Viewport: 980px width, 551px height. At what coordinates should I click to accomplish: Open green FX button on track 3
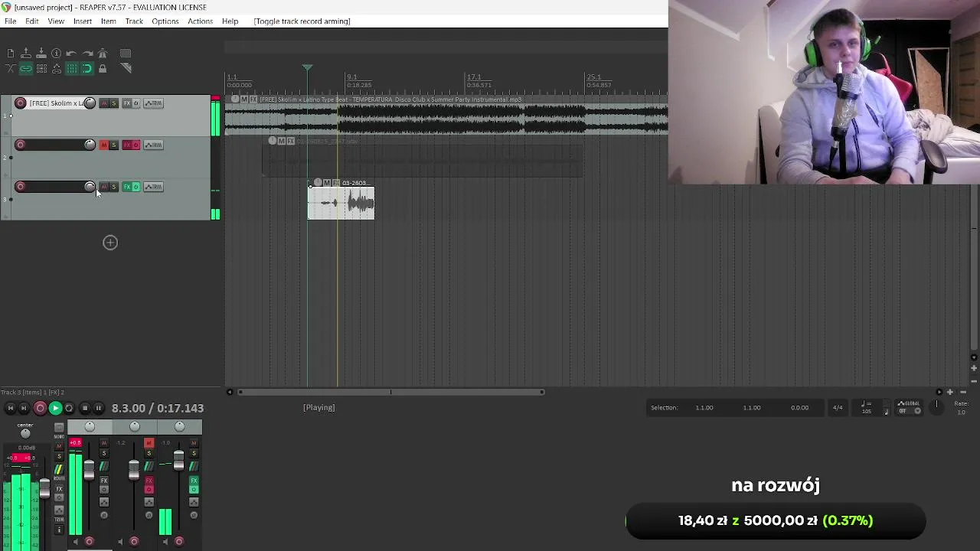point(127,187)
